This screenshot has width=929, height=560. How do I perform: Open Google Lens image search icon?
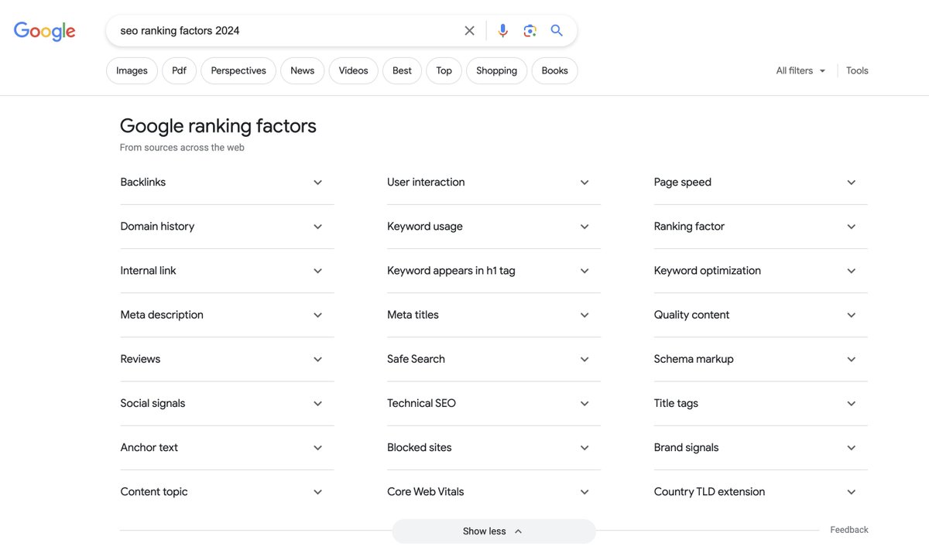(x=530, y=31)
